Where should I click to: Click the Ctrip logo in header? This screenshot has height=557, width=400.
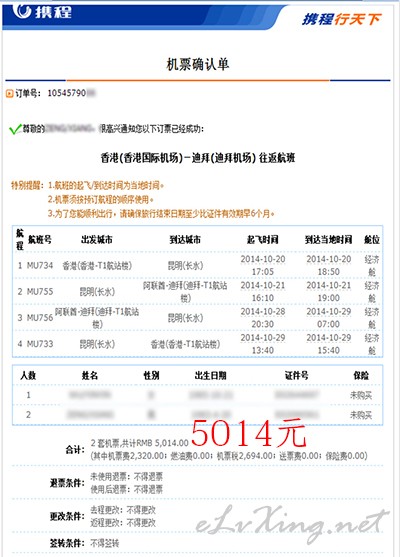click(42, 11)
